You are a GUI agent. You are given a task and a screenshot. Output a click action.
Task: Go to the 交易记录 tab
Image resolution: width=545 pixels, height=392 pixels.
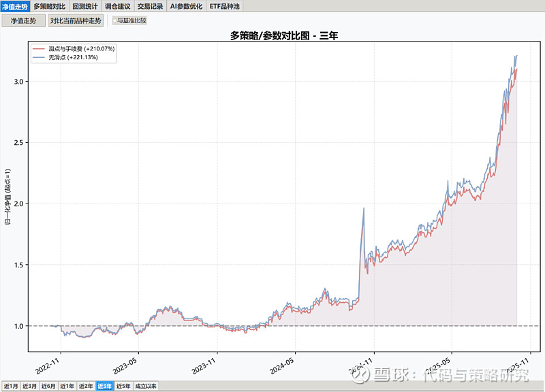[x=151, y=5]
